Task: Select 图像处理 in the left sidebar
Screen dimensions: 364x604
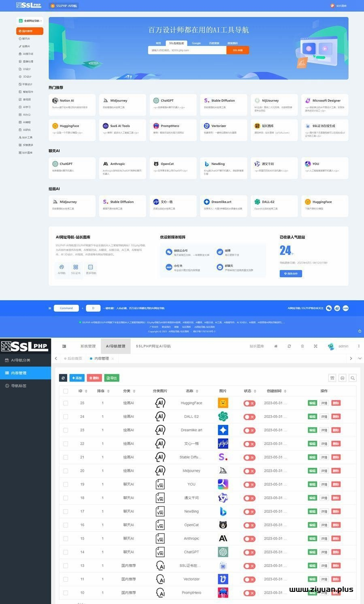Action: click(x=26, y=62)
